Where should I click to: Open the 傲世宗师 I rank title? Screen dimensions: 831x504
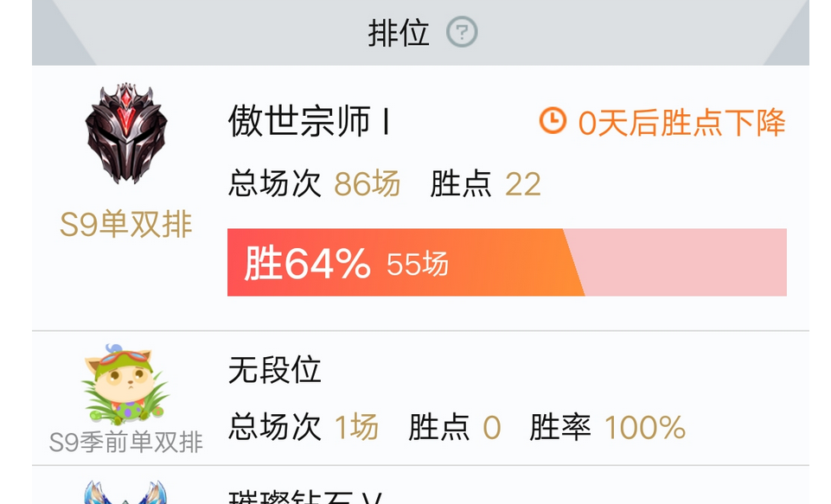click(310, 121)
